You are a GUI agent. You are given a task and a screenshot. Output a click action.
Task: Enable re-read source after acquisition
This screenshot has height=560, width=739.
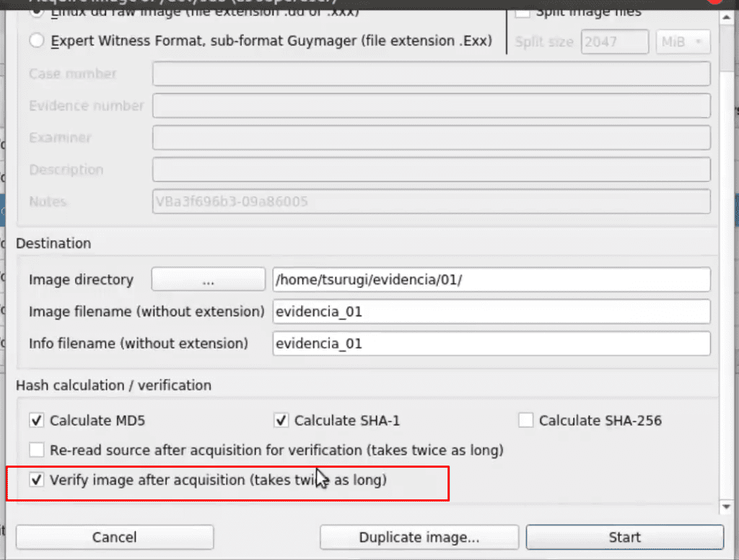(x=36, y=450)
